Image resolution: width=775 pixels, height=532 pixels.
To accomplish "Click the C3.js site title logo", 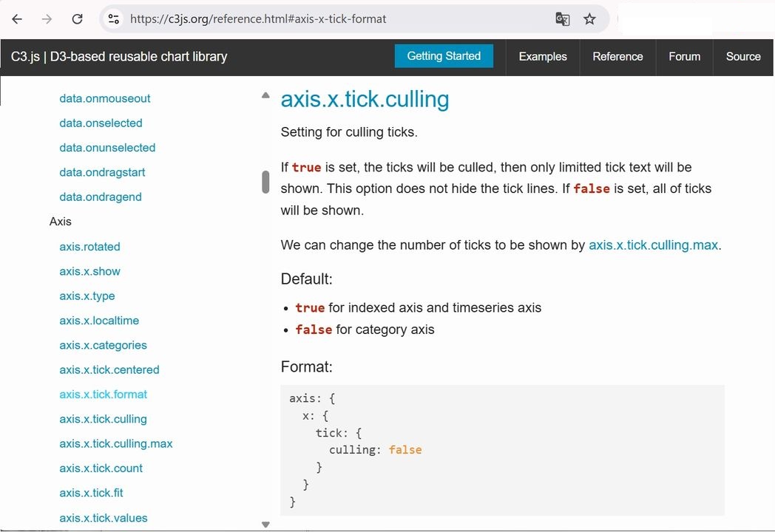I will click(119, 57).
